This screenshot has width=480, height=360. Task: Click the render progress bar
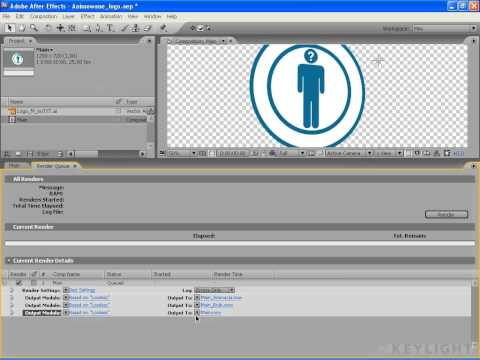(240, 244)
